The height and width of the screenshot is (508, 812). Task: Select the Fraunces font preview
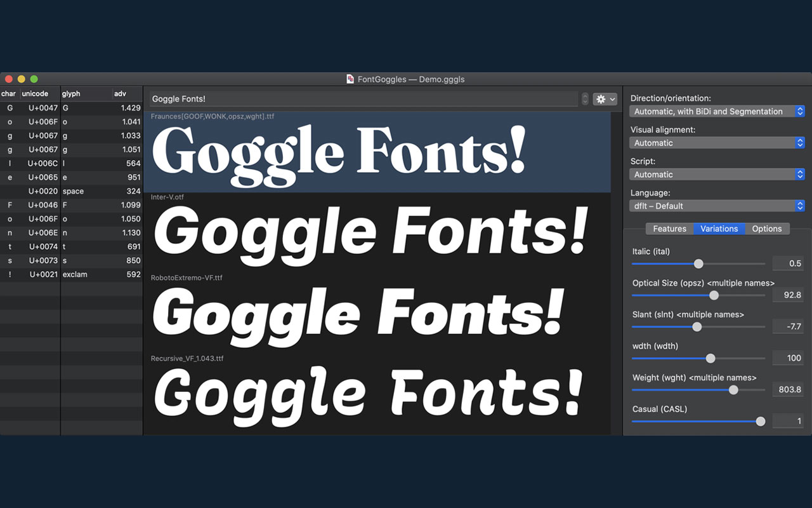point(377,152)
